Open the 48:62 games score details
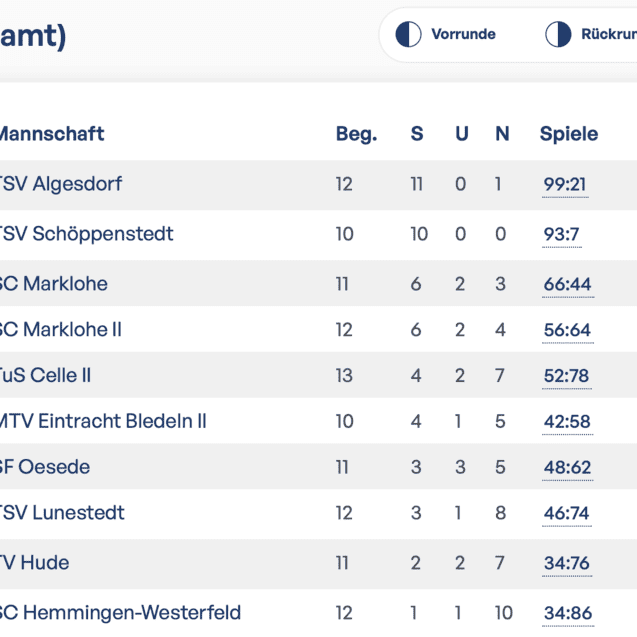This screenshot has width=637, height=637. [567, 467]
